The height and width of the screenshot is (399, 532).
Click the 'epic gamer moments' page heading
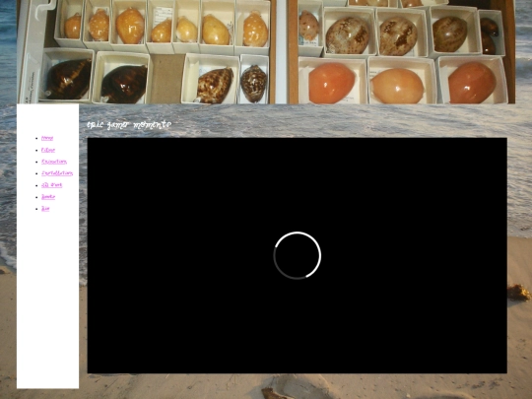tap(129, 125)
